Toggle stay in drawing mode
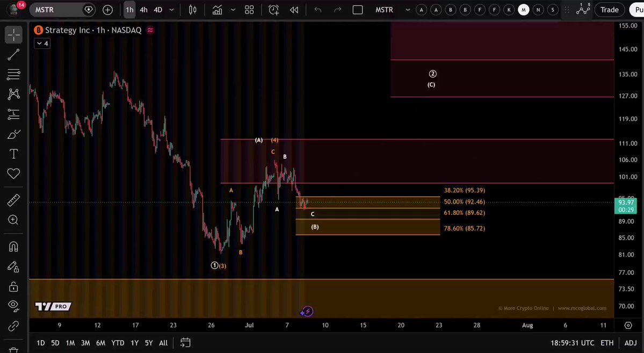Screen dimensions: 644x353 [13, 266]
